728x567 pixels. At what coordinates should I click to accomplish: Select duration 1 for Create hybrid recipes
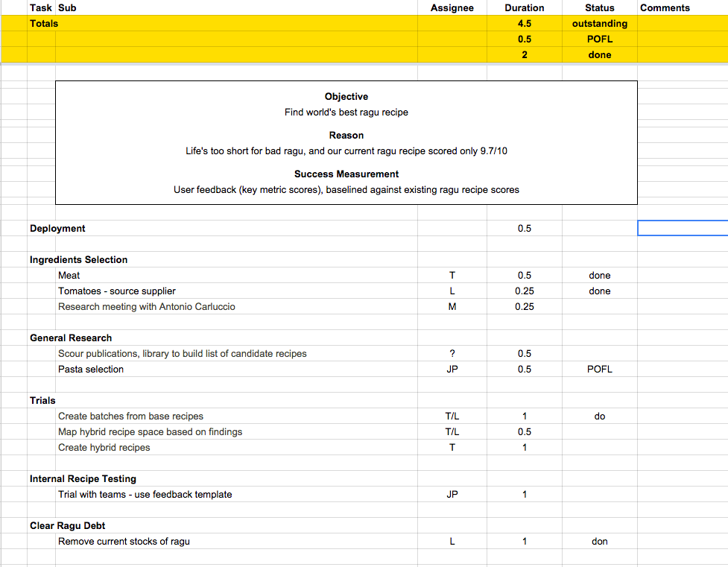coord(524,448)
